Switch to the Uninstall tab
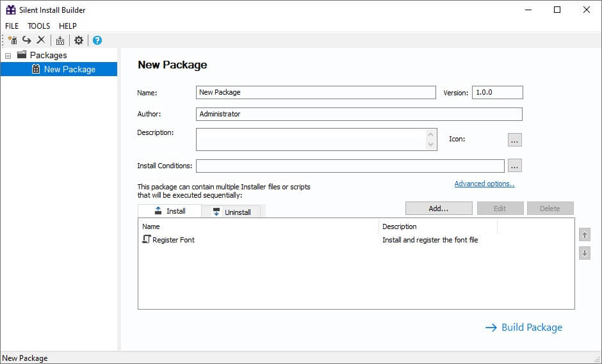 tap(231, 212)
